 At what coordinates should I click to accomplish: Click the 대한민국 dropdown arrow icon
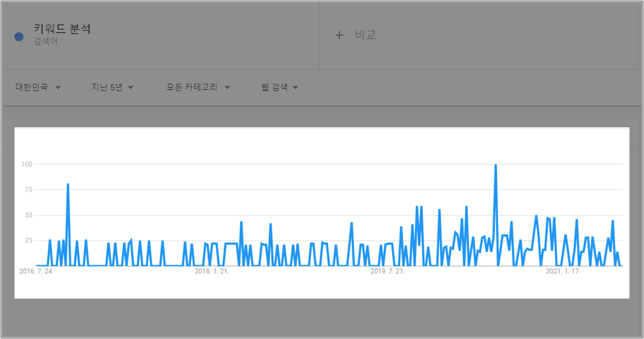tap(58, 87)
